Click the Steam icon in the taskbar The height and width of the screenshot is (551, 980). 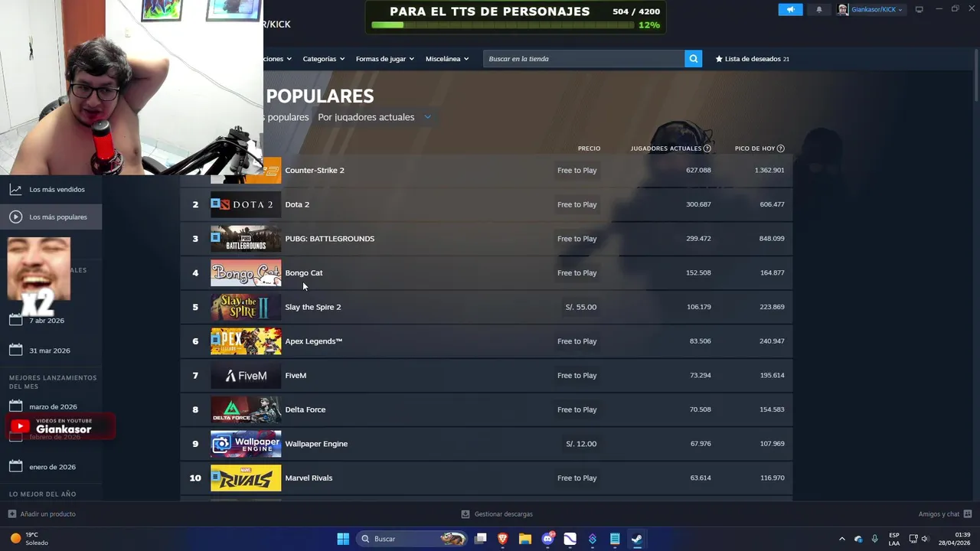637,539
